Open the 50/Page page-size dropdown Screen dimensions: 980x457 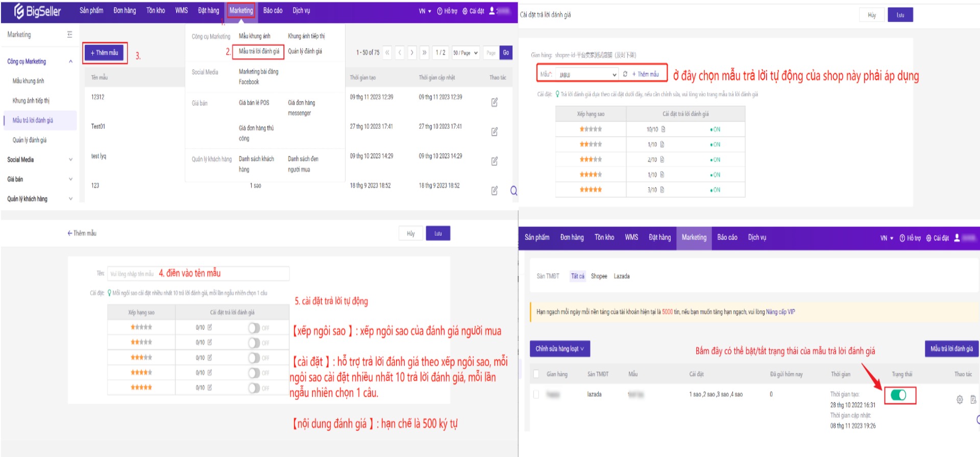click(x=465, y=53)
